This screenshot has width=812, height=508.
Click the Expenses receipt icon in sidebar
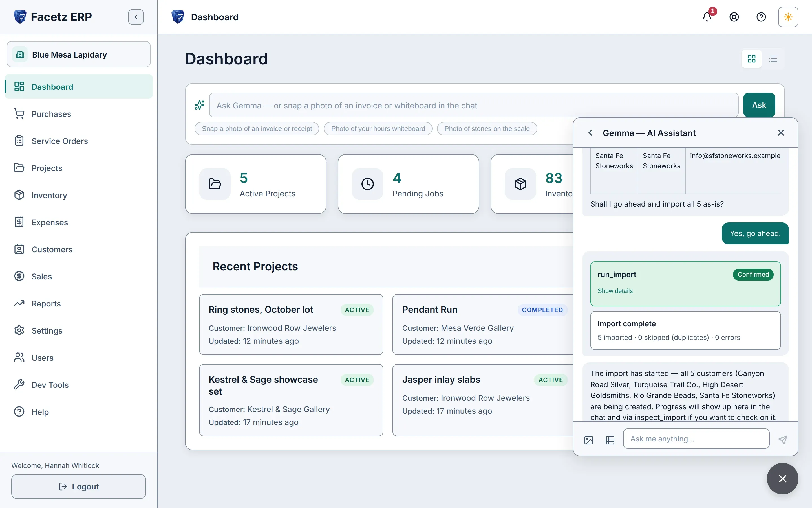pos(19,222)
